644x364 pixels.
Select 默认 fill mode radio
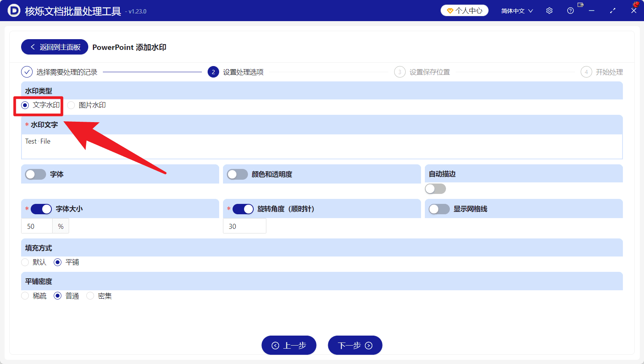(25, 262)
